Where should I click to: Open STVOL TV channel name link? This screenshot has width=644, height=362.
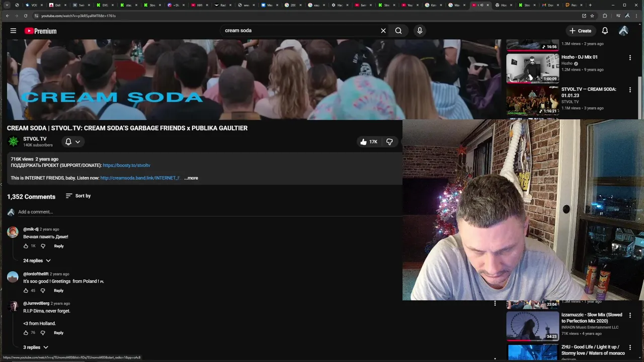tap(35, 139)
